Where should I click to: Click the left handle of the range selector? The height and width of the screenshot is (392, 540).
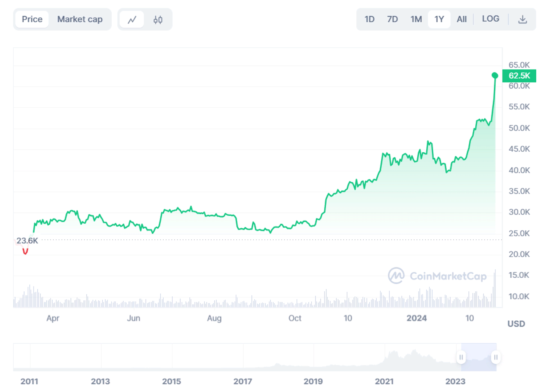(462, 357)
